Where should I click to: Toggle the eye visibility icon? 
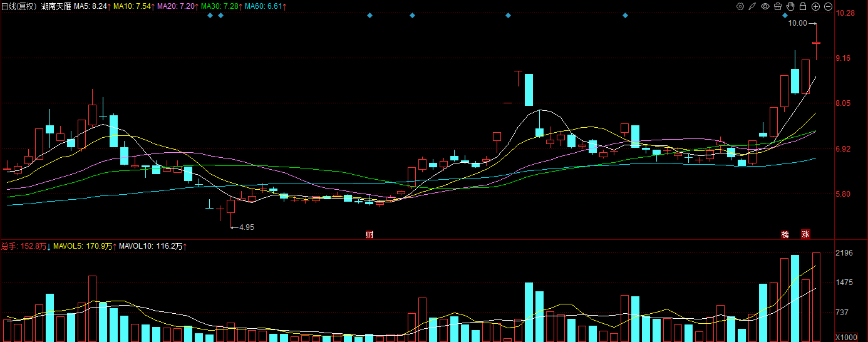[x=765, y=6]
